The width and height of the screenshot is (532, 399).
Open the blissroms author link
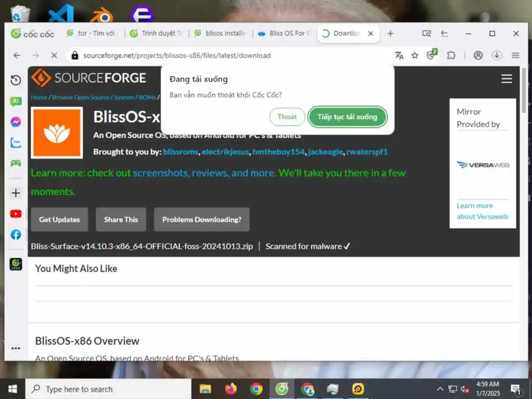[180, 152]
